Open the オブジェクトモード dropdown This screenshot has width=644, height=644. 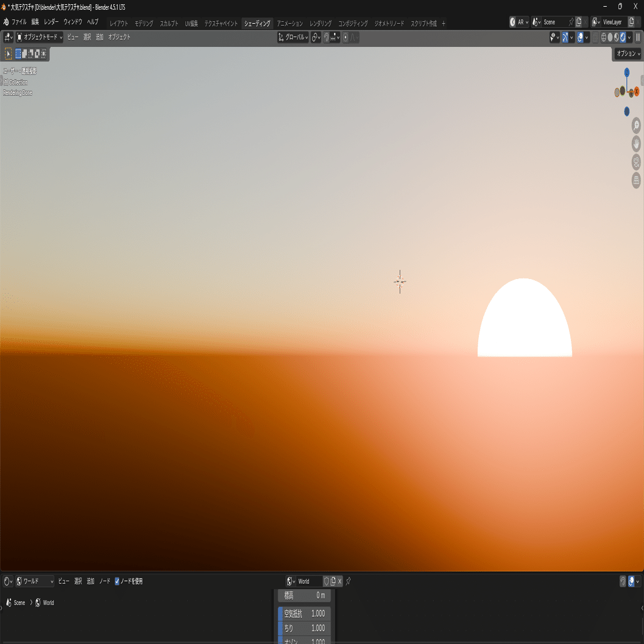(40, 37)
